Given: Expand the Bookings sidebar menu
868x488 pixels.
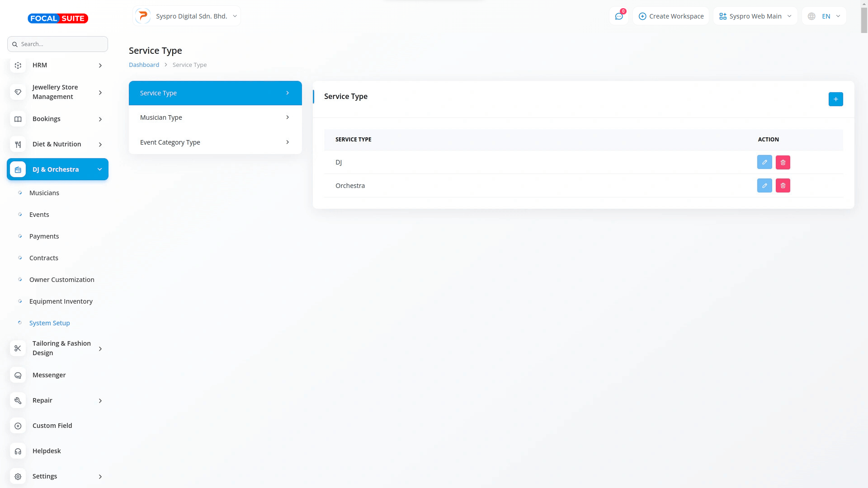Looking at the screenshot, I should [58, 119].
